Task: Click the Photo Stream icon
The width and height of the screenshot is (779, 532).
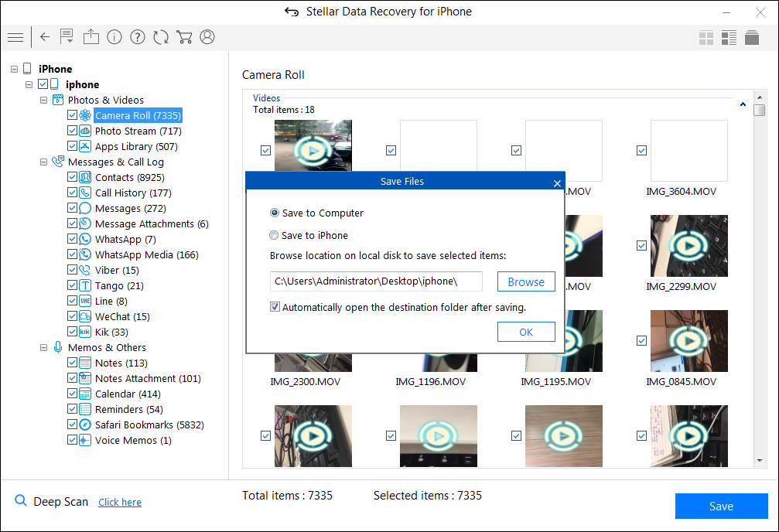Action: pyautogui.click(x=85, y=131)
